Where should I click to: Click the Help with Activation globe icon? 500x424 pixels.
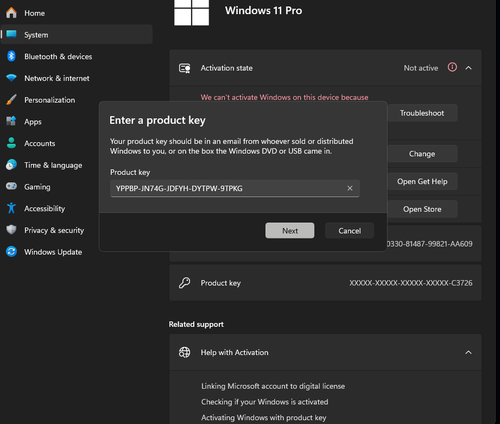click(184, 352)
